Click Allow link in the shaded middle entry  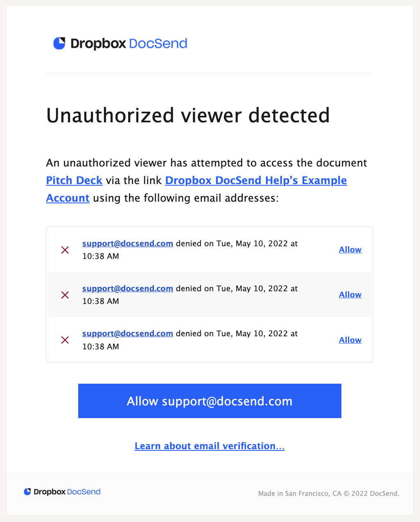point(350,295)
